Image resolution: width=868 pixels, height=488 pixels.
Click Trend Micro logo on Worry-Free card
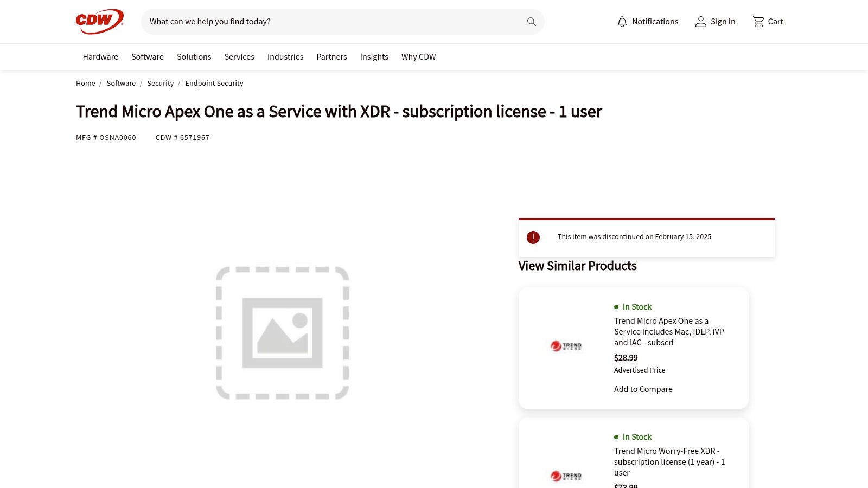(x=566, y=476)
